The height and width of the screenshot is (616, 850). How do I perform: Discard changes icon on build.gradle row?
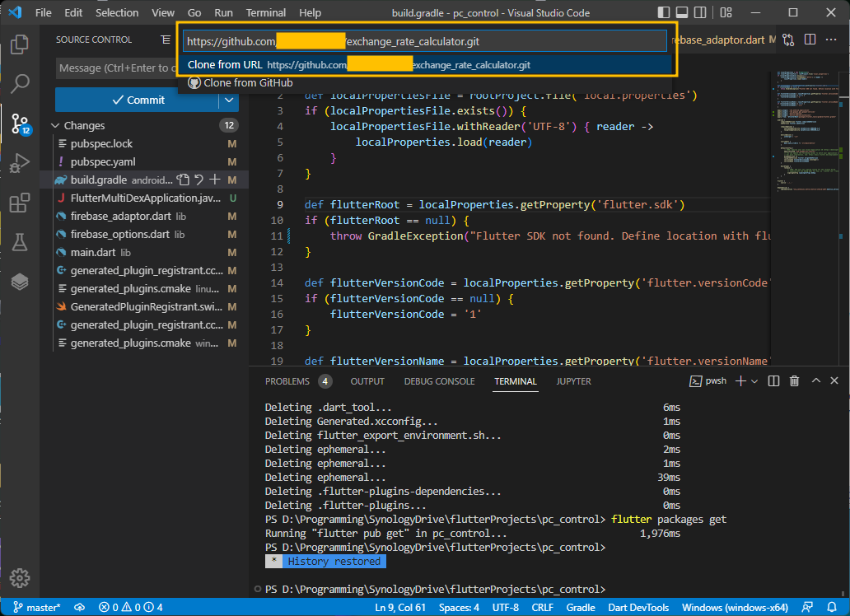199,180
